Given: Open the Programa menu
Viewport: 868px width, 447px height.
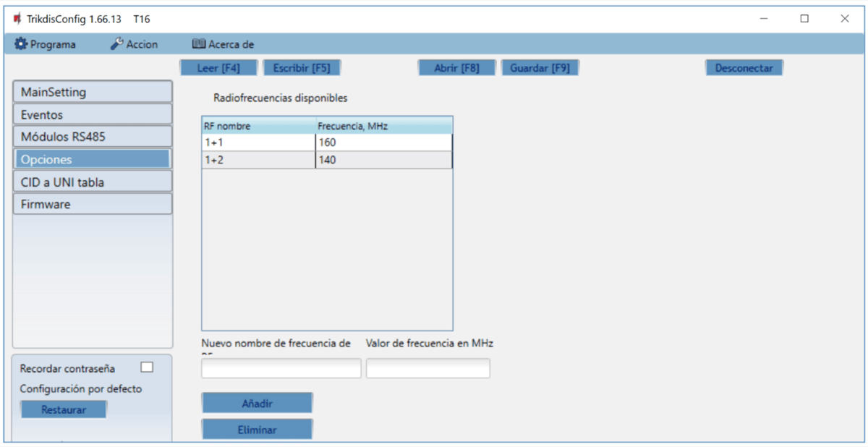Looking at the screenshot, I should [x=45, y=44].
